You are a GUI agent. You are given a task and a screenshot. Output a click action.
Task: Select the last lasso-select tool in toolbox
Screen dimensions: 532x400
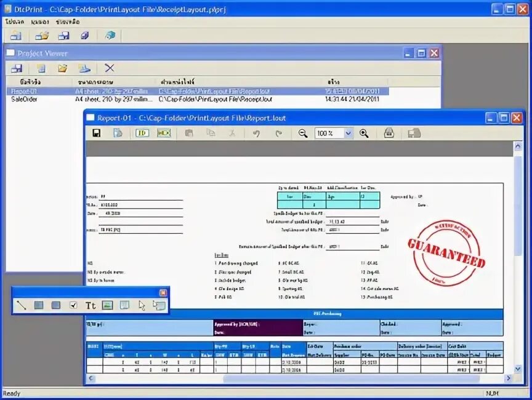pyautogui.click(x=159, y=305)
